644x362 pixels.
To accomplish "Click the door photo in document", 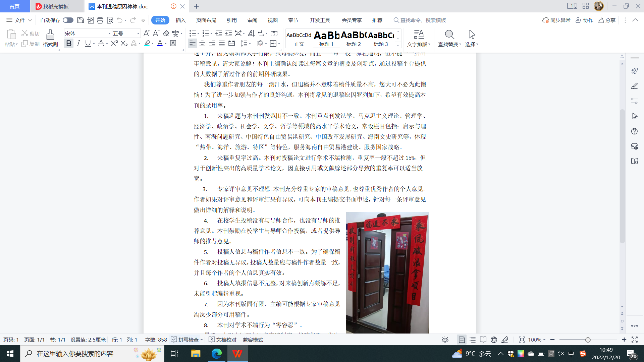I will coord(387,272).
